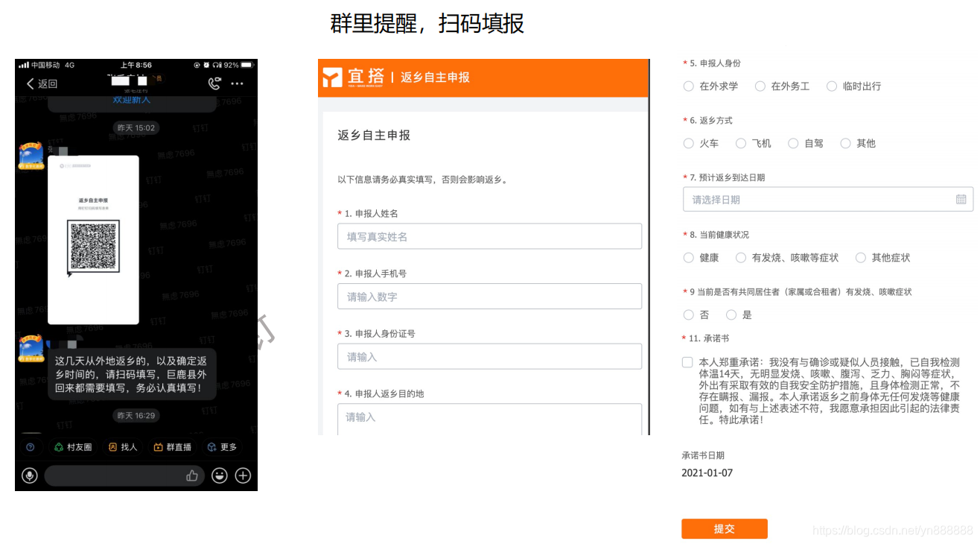The width and height of the screenshot is (980, 544).
Task: Click the 2021-01-07 commitment date
Action: (x=707, y=472)
